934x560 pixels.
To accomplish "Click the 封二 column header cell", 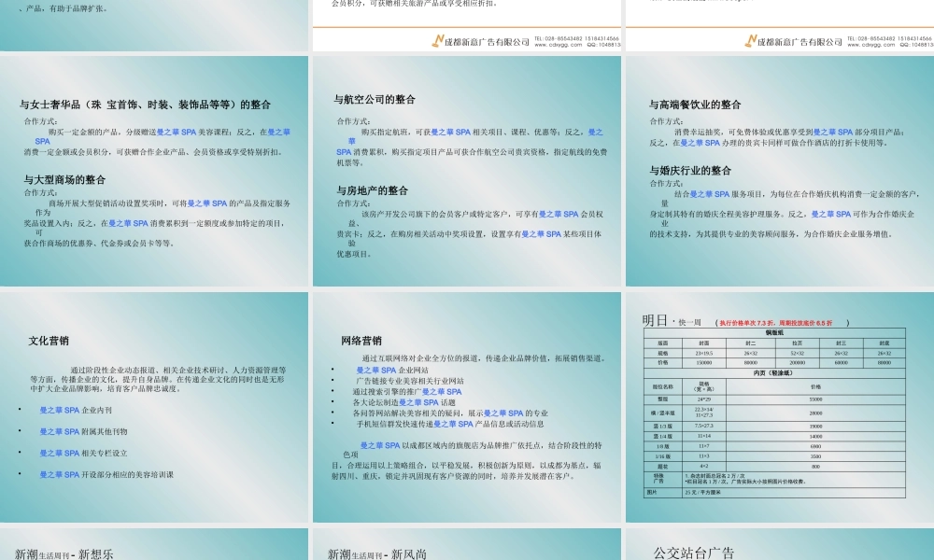I will coord(751,343).
